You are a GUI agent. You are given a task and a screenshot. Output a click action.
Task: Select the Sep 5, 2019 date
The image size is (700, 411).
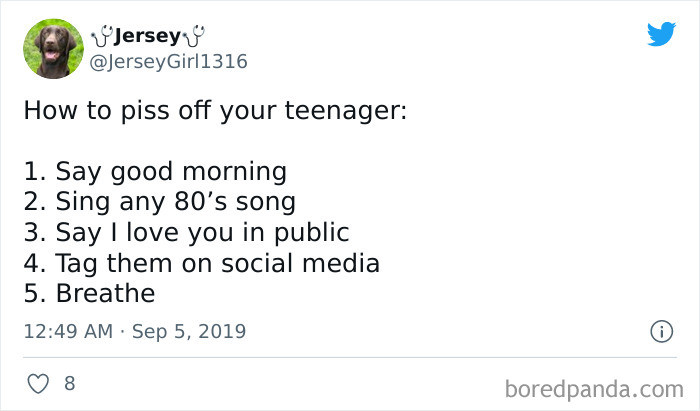189,331
